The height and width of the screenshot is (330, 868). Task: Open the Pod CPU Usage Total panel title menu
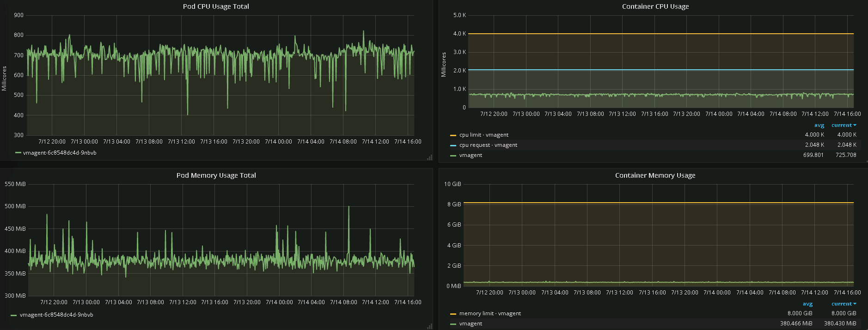click(x=216, y=6)
